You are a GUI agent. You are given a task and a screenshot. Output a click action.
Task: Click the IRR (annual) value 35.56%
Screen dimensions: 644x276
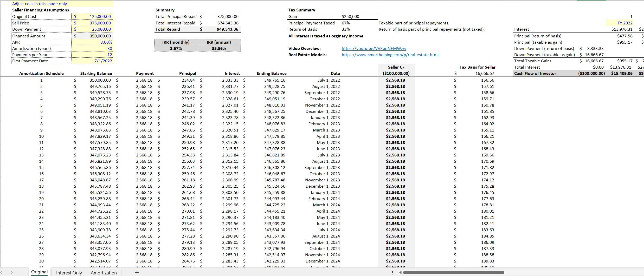[x=219, y=48]
